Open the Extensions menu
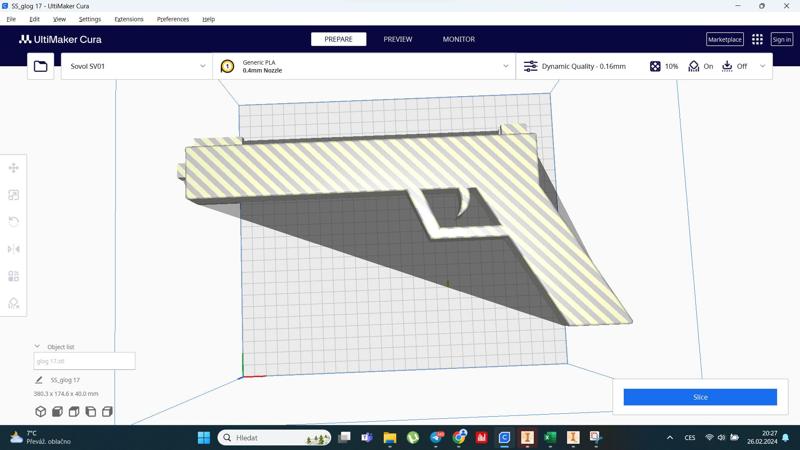Image resolution: width=800 pixels, height=450 pixels. [x=129, y=19]
